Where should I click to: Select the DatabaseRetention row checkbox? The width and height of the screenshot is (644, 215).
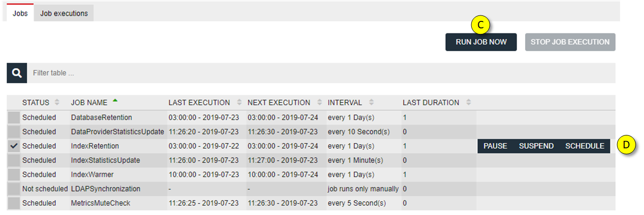click(13, 118)
